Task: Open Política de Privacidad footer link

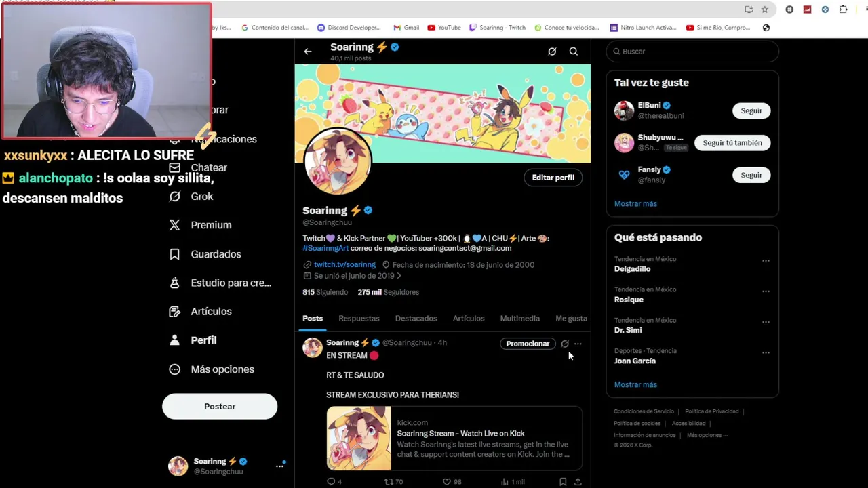Action: pyautogui.click(x=711, y=411)
